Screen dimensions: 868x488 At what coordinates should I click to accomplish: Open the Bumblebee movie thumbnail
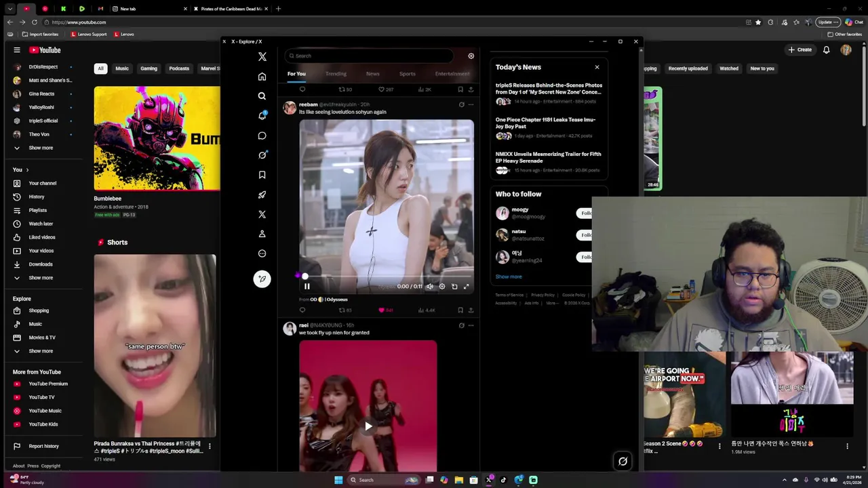click(157, 139)
